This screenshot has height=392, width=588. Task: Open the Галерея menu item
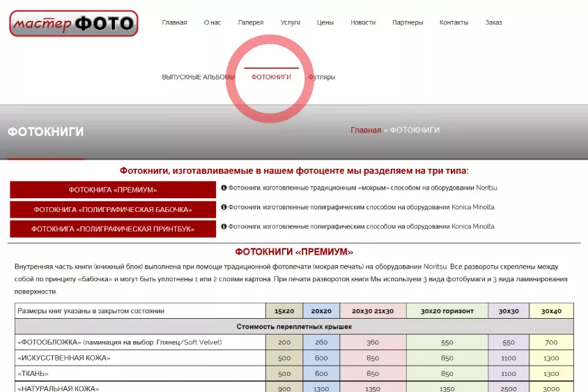pyautogui.click(x=250, y=22)
